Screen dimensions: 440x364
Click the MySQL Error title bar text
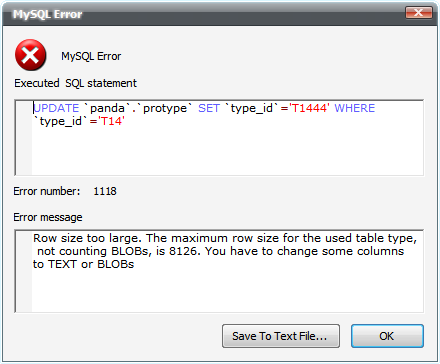pyautogui.click(x=47, y=14)
